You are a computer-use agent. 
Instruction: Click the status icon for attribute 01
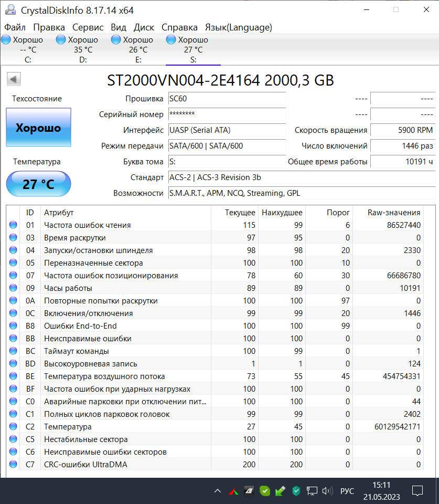[x=13, y=225]
